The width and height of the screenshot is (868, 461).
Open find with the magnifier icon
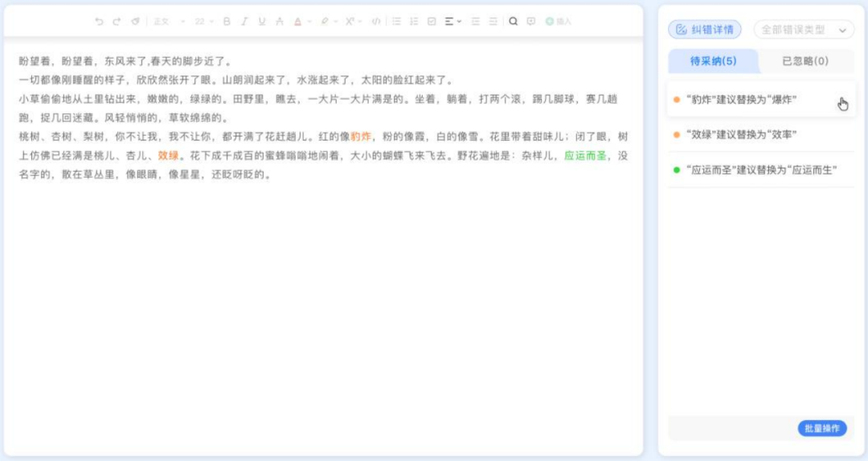513,22
